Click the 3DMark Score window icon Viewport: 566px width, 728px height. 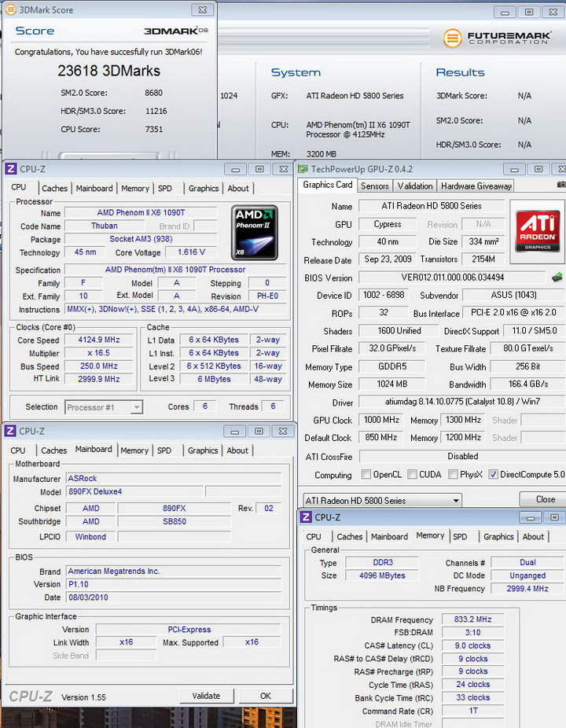click(11, 9)
